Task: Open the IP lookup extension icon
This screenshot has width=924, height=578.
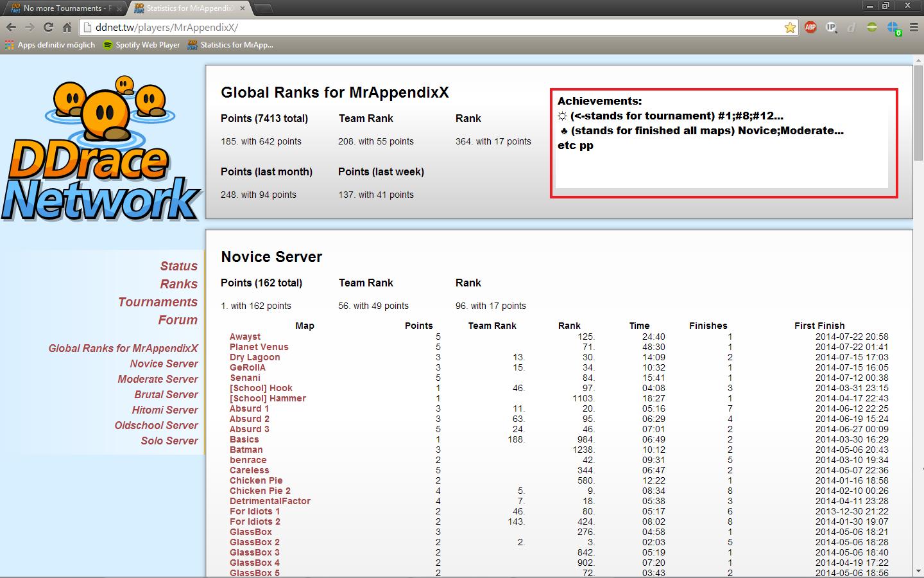Action: pyautogui.click(x=831, y=28)
